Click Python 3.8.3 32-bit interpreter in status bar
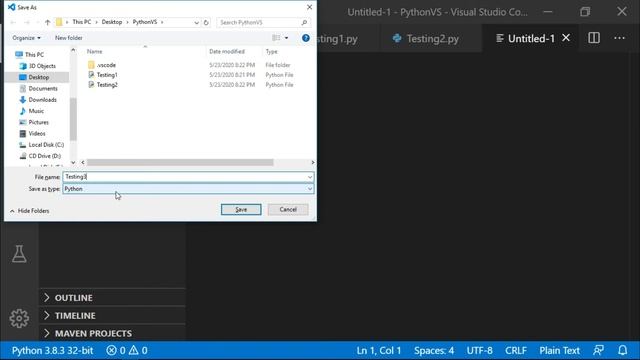This screenshot has height=360, width=640. [52, 350]
